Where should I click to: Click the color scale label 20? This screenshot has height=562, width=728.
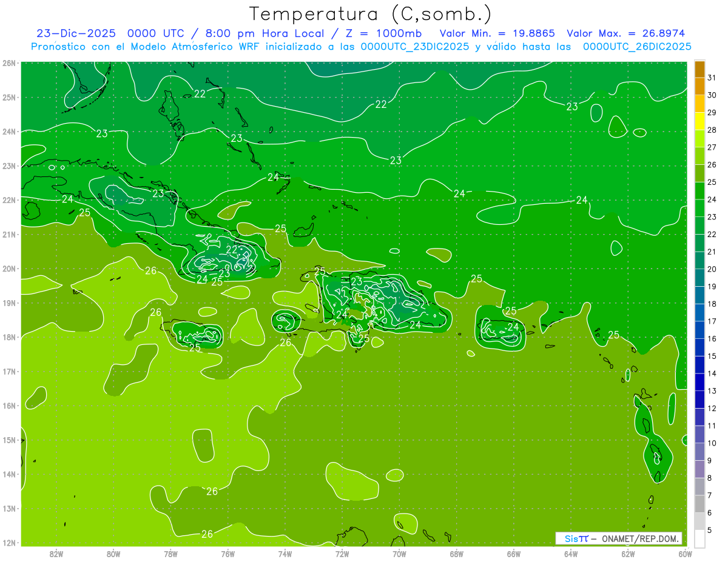(712, 269)
